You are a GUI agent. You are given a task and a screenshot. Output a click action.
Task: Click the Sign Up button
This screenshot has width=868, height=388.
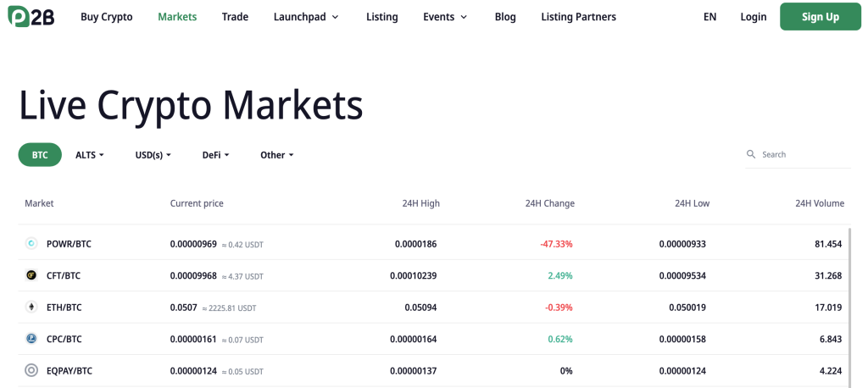[821, 17]
